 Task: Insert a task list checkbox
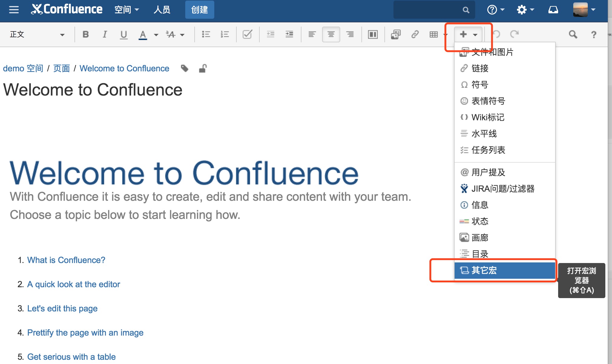247,34
